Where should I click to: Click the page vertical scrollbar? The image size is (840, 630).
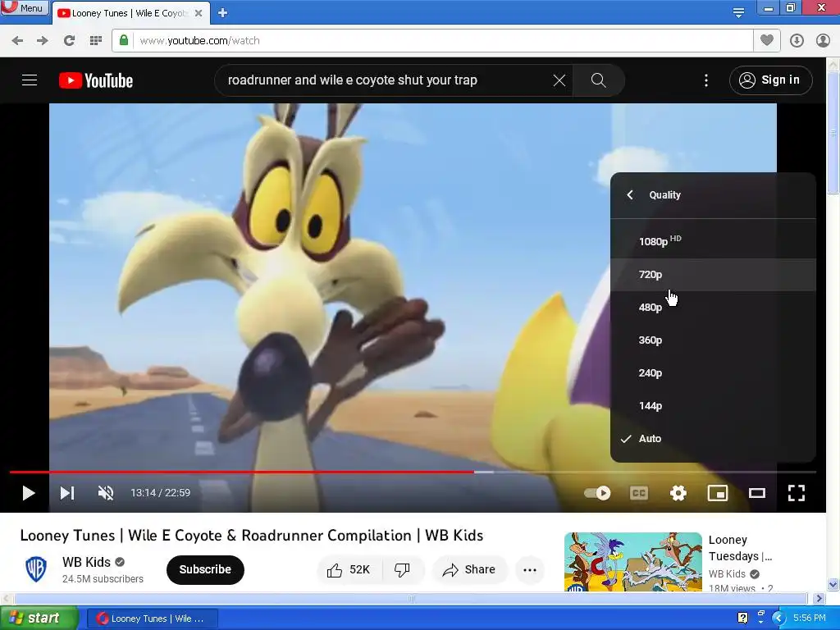[x=833, y=134]
